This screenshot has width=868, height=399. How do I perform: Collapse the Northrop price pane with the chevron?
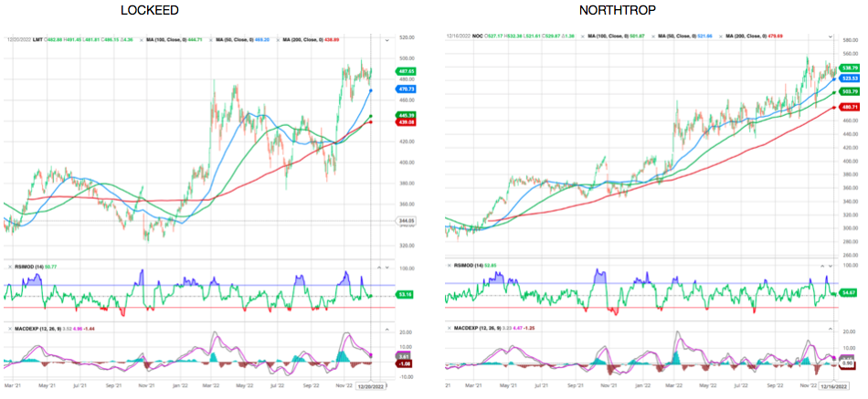pos(830,36)
